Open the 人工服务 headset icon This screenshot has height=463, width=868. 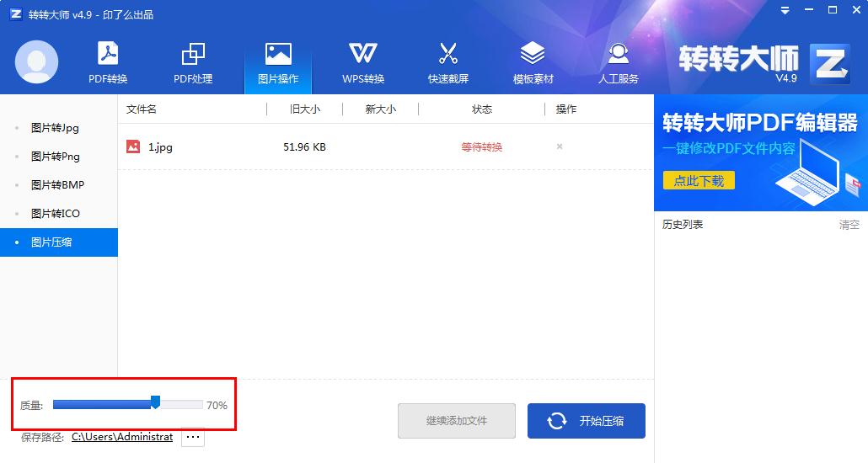(x=619, y=62)
